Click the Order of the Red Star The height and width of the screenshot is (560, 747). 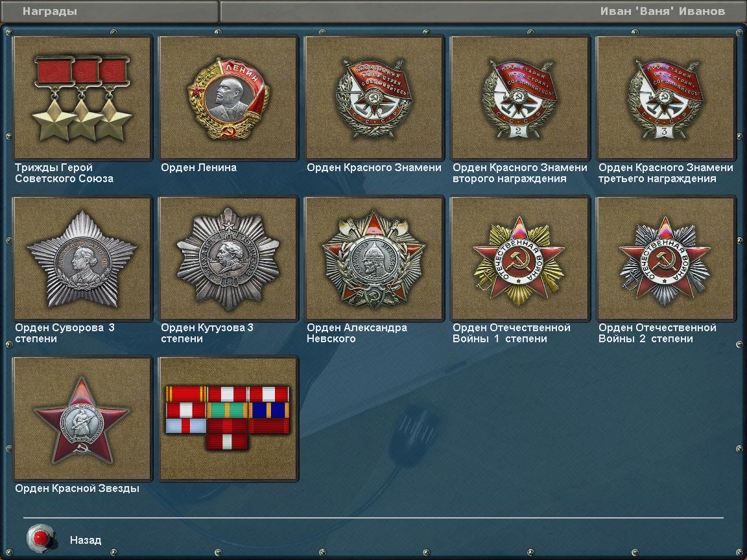[x=82, y=419]
